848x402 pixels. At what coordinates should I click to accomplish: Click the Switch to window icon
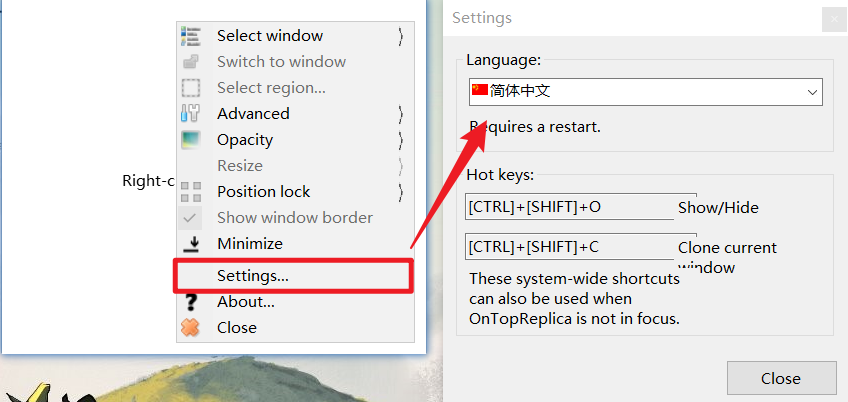point(190,62)
